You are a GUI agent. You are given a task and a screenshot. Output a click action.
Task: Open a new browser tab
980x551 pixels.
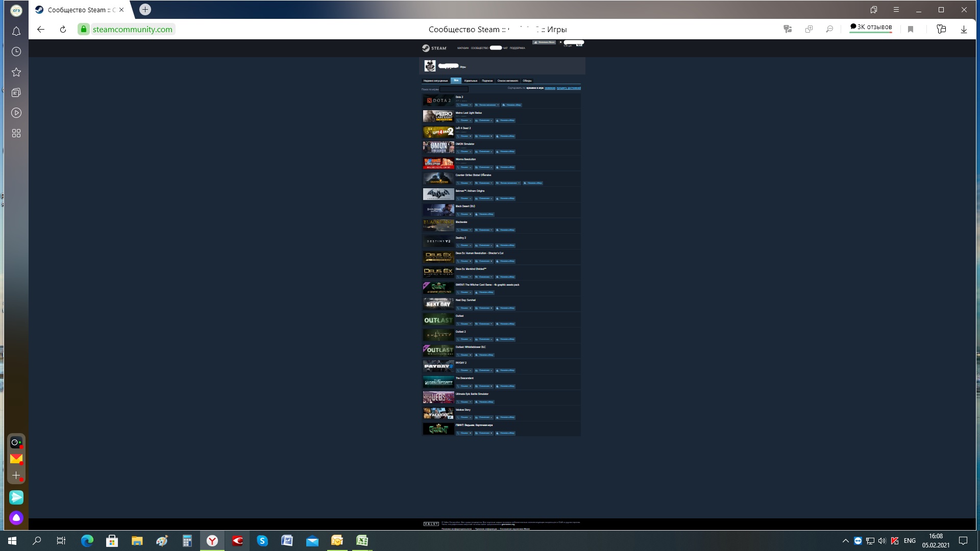pyautogui.click(x=145, y=9)
